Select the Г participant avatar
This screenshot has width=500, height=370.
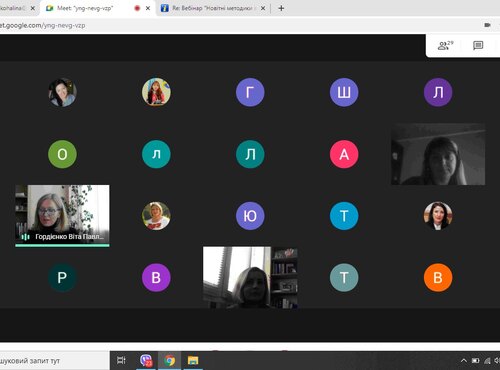click(x=250, y=92)
